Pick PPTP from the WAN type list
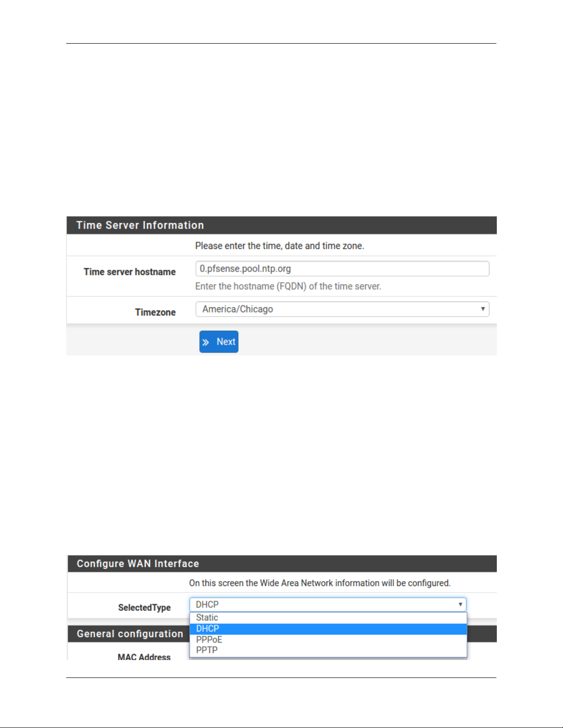Screen dimensions: 563x728 (328, 650)
